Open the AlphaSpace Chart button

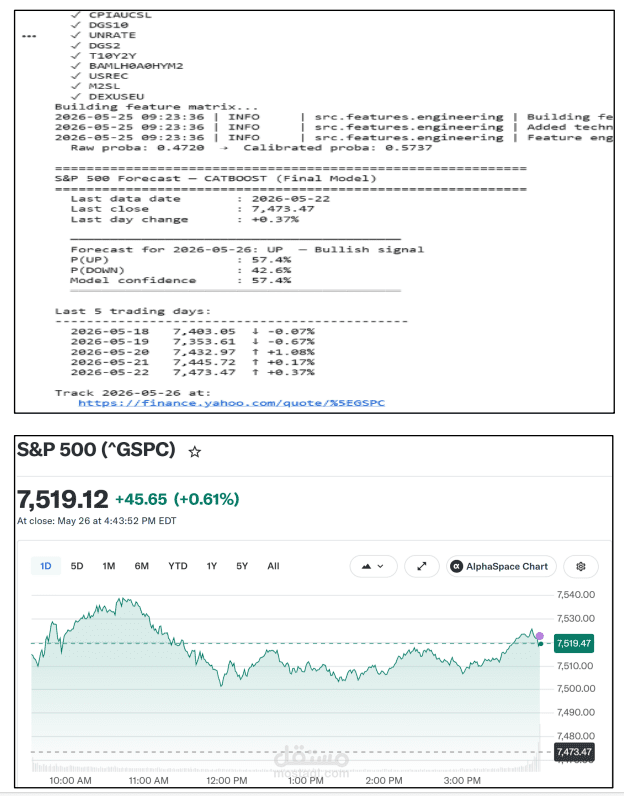coord(501,567)
